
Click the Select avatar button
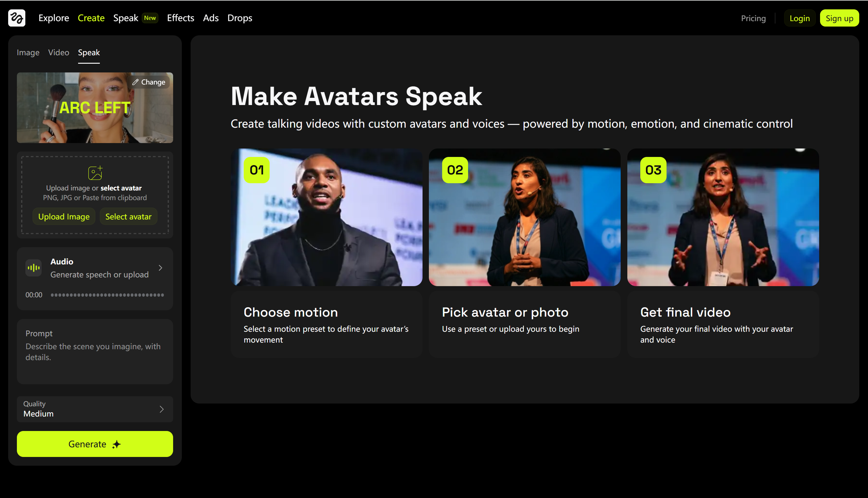tap(128, 216)
